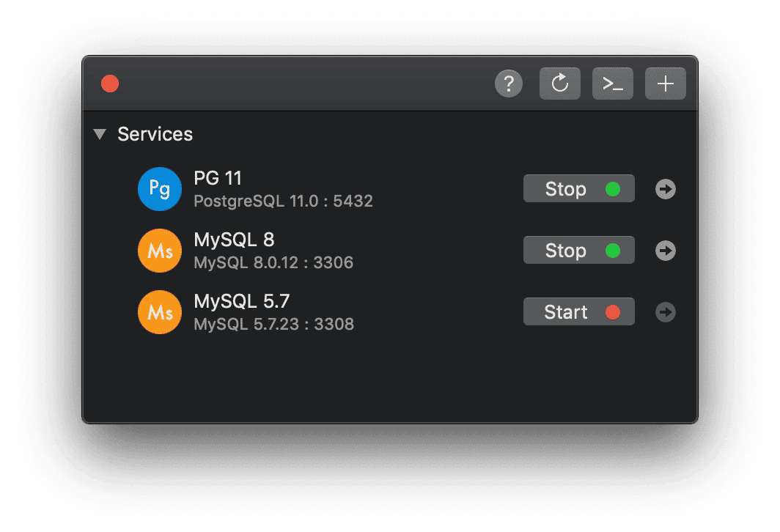
Task: Open MySQL 5.7 details arrow
Action: pos(666,312)
